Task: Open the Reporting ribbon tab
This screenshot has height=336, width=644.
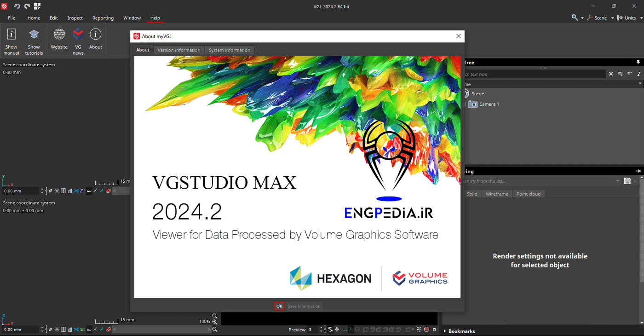Action: (103, 18)
